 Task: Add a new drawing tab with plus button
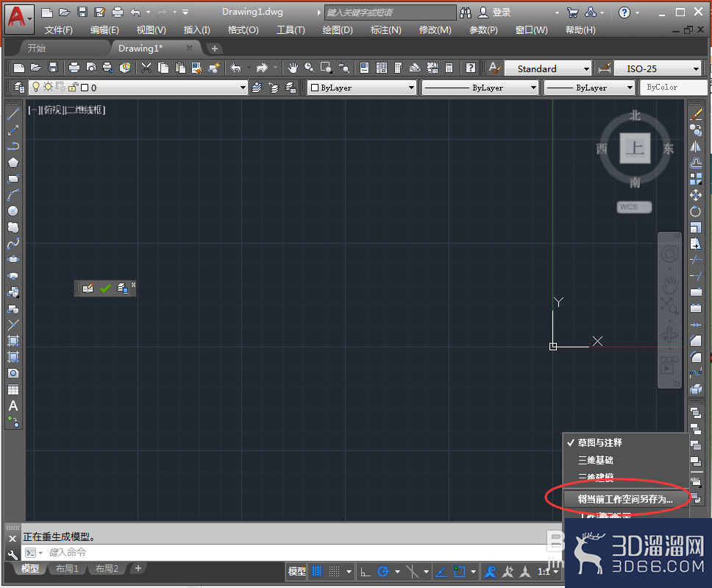pyautogui.click(x=215, y=48)
